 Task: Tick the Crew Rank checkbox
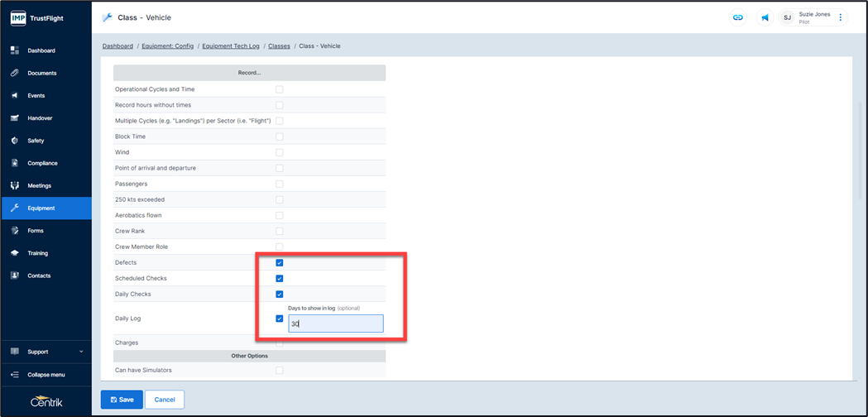(280, 231)
